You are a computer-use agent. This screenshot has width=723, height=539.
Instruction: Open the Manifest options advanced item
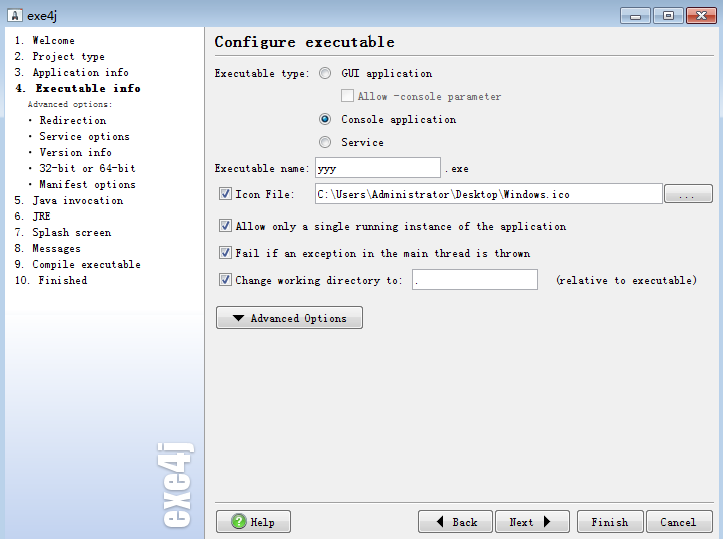[87, 184]
